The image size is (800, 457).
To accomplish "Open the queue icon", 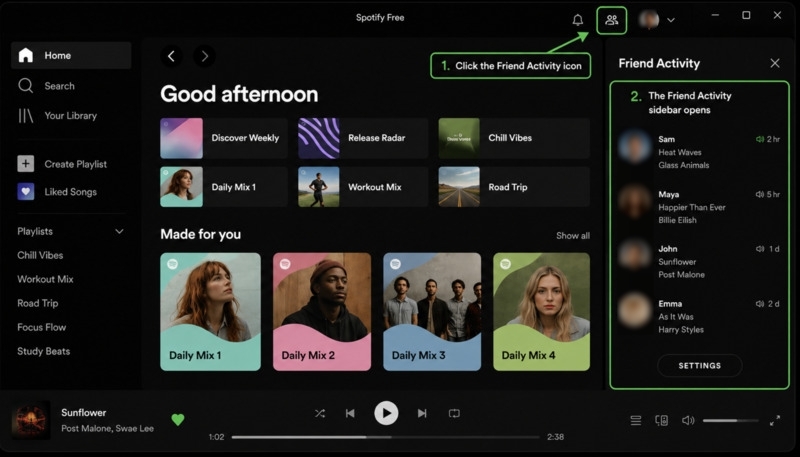I will [636, 420].
